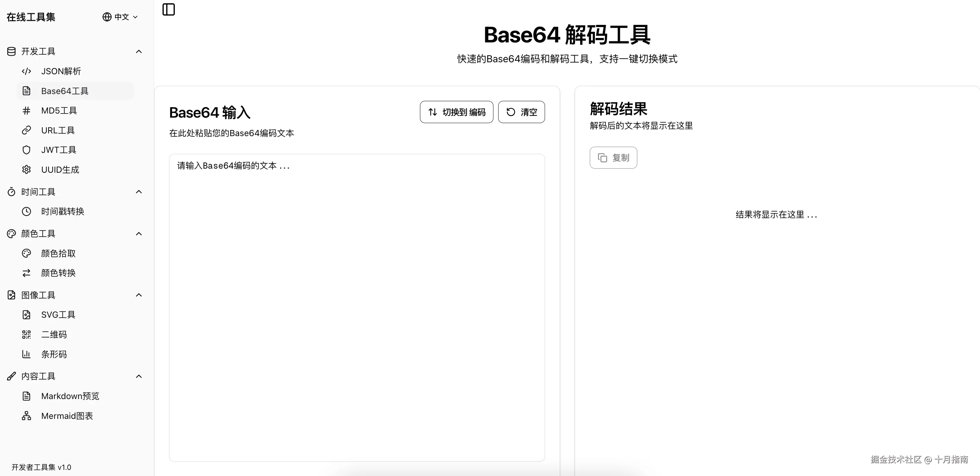Open the Markdown预览 menu item
Viewport: 980px width, 476px height.
pyautogui.click(x=70, y=396)
